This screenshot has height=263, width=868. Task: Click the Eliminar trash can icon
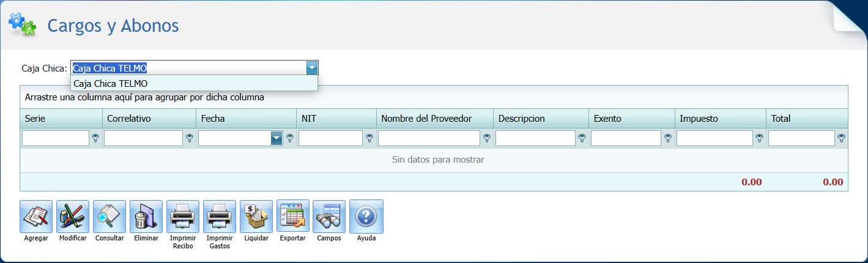(146, 217)
